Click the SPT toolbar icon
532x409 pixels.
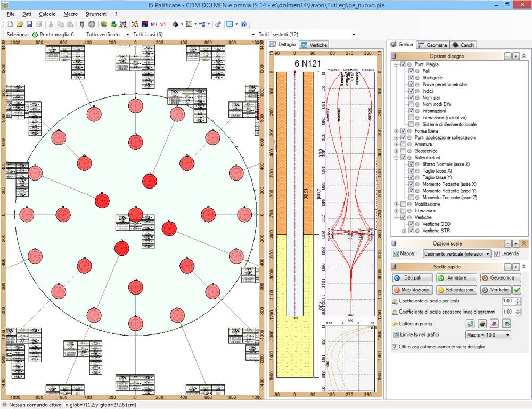coord(154,24)
